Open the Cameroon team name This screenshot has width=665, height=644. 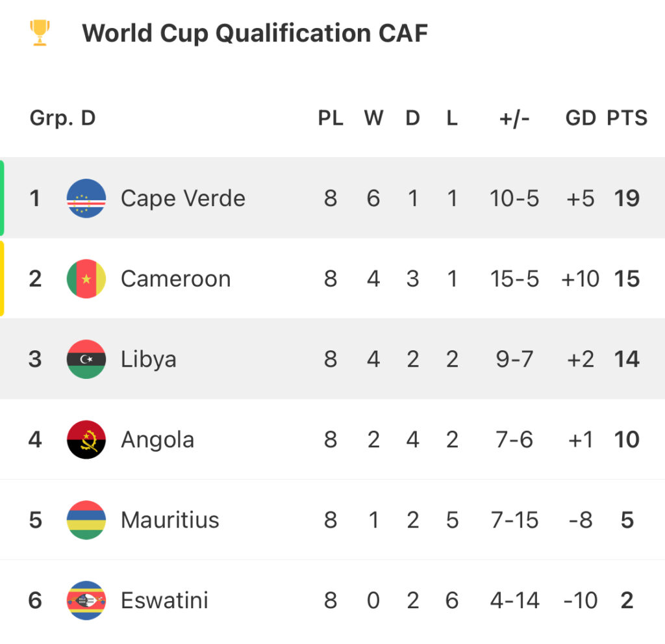(x=175, y=279)
